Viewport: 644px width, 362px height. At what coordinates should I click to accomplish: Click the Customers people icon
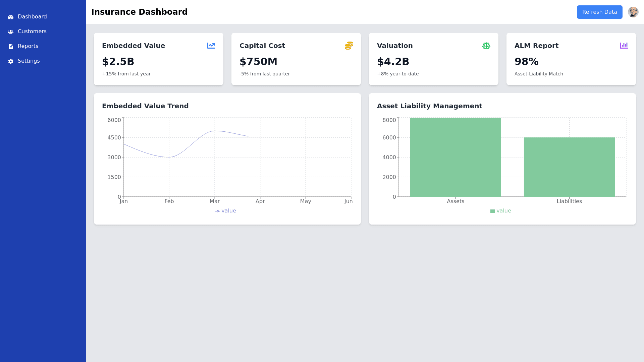tap(11, 32)
